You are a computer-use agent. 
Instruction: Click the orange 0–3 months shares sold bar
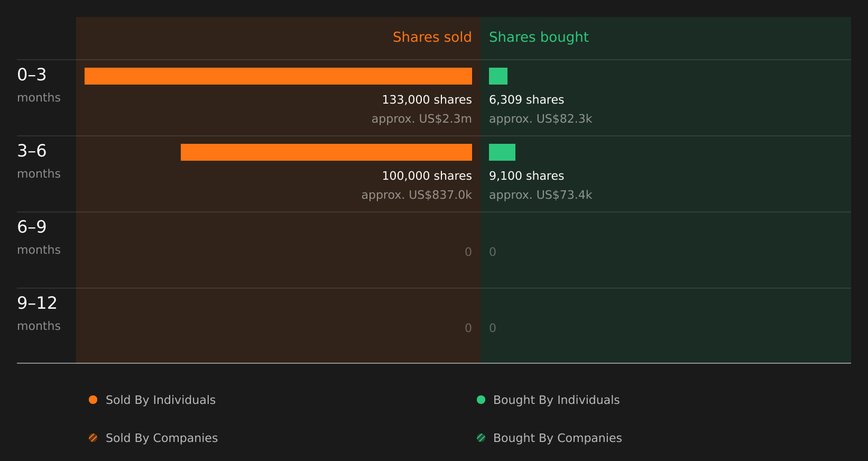pyautogui.click(x=278, y=76)
